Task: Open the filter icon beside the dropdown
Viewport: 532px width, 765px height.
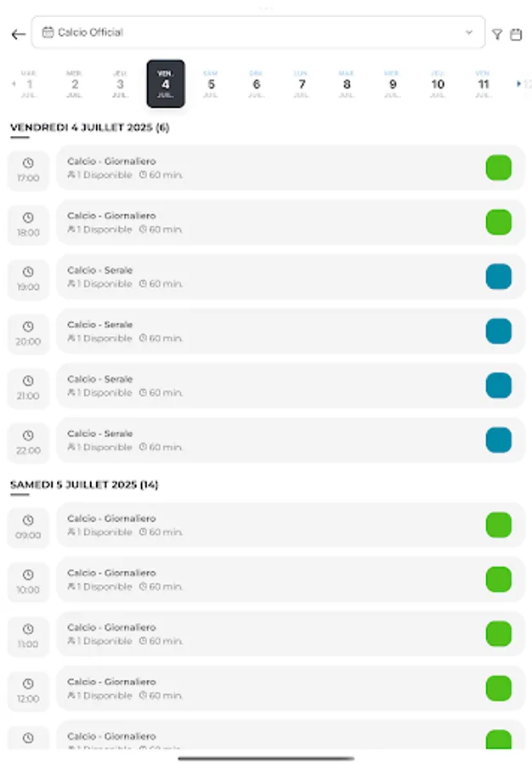Action: (498, 34)
